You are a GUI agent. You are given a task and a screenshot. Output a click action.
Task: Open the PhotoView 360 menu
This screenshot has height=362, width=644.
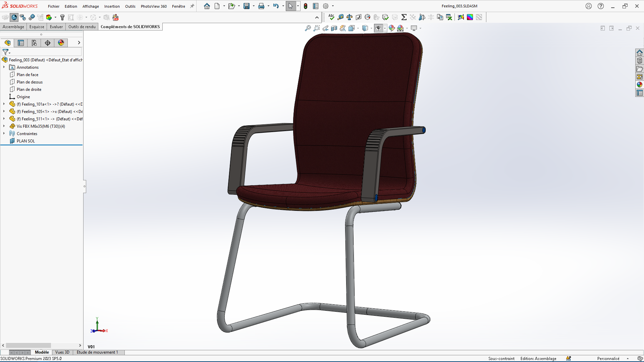tap(154, 6)
